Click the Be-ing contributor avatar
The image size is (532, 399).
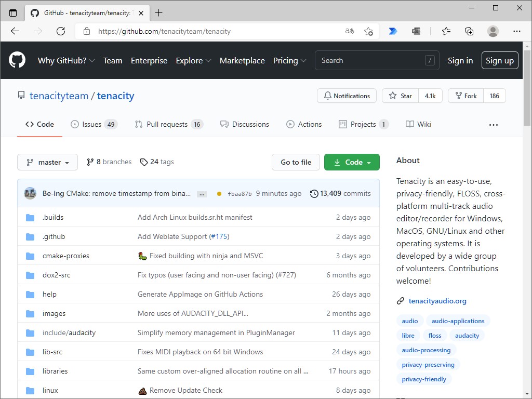click(30, 193)
